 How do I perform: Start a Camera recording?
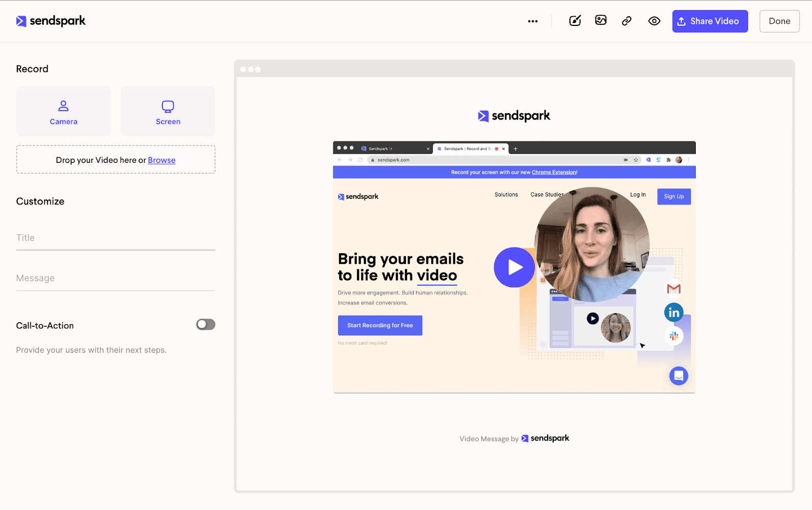[x=63, y=111]
